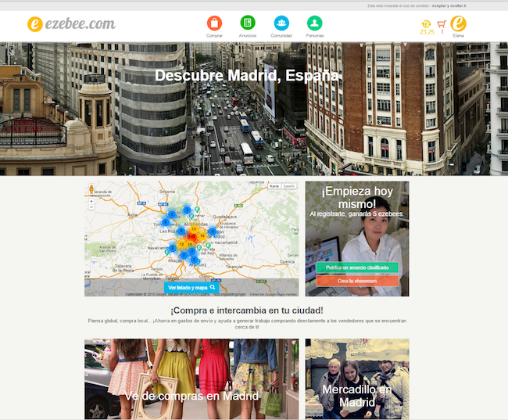Click the ezebee.com logo
Image resolution: width=508 pixels, height=420 pixels.
point(71,24)
